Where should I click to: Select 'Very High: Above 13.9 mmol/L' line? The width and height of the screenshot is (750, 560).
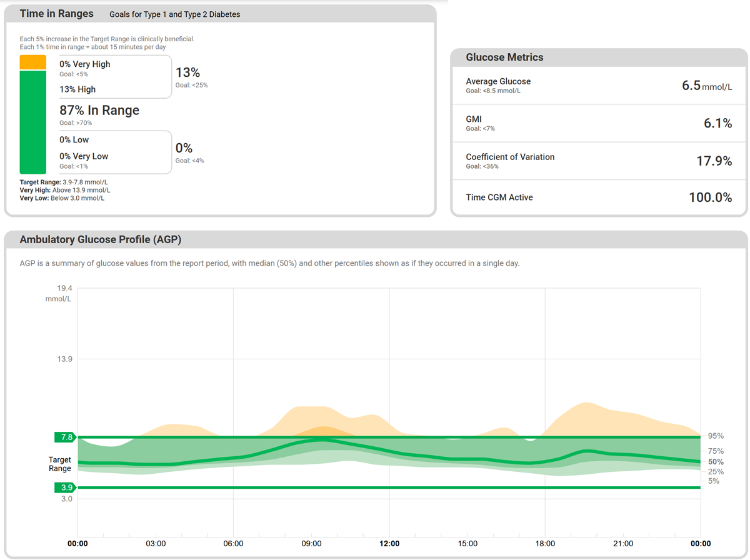click(x=65, y=190)
